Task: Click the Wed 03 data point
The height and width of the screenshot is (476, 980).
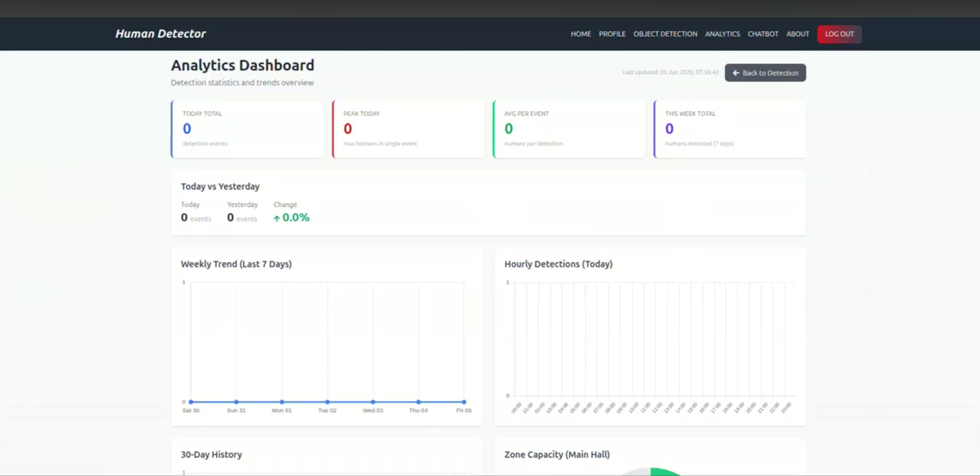Action: click(373, 402)
